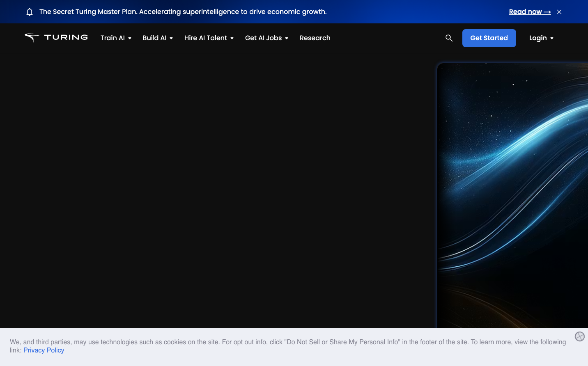This screenshot has width=588, height=366.
Task: Select the Build AI menu label
Action: click(x=154, y=38)
